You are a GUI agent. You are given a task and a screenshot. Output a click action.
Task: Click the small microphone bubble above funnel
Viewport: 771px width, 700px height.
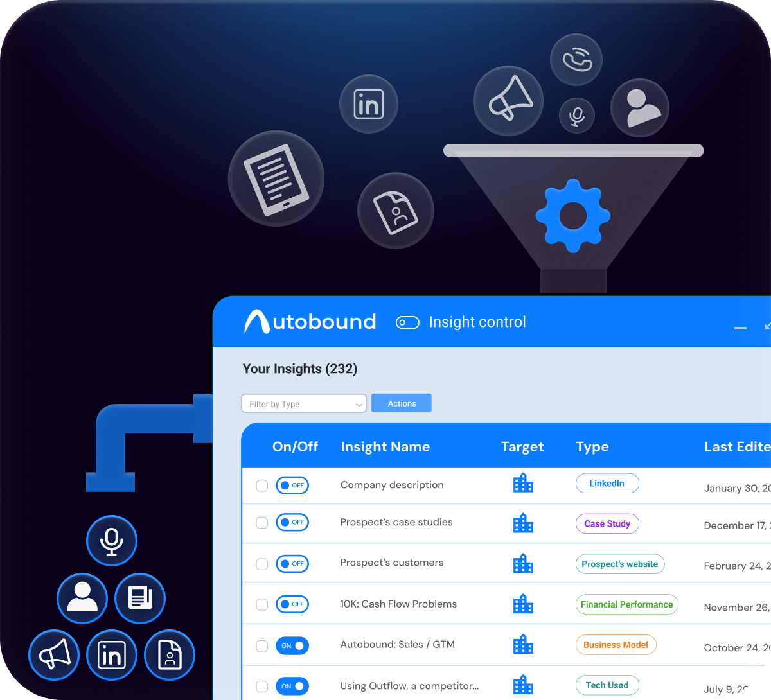(x=577, y=116)
